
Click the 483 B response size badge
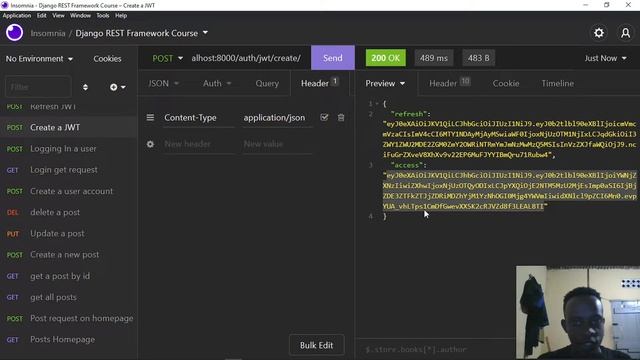(x=478, y=58)
